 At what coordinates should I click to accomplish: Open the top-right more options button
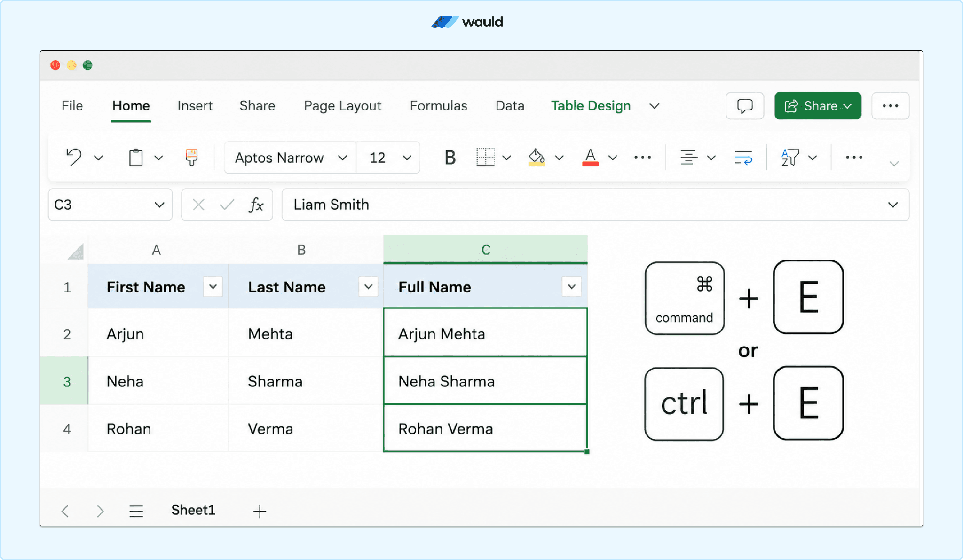tap(890, 106)
